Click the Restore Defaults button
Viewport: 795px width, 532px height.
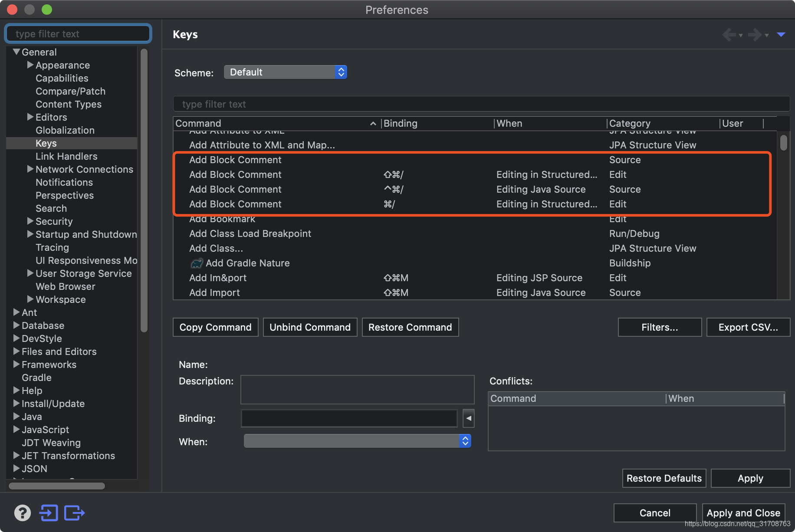(x=664, y=478)
